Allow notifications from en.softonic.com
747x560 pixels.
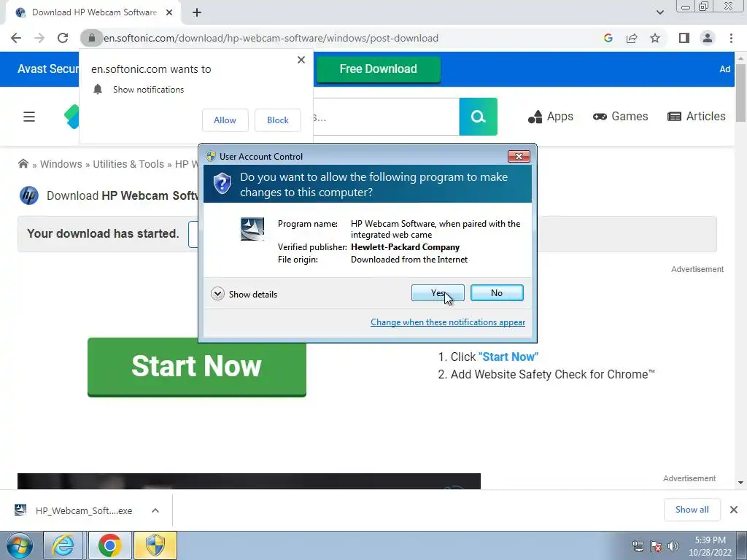click(x=225, y=120)
